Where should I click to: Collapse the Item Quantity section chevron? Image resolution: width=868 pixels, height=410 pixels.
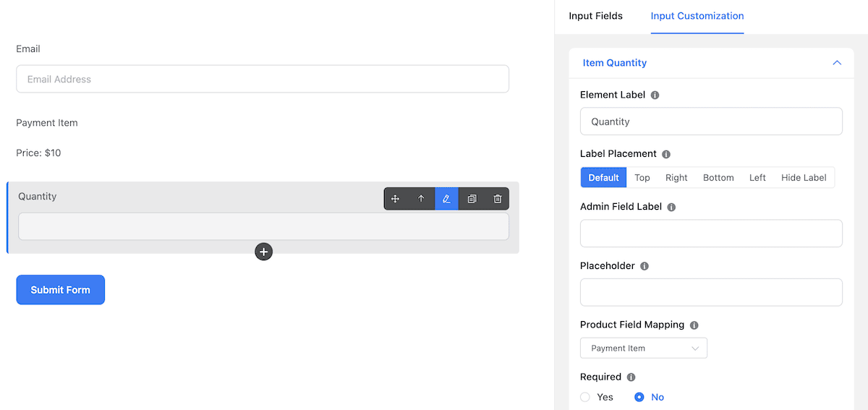[x=837, y=63]
